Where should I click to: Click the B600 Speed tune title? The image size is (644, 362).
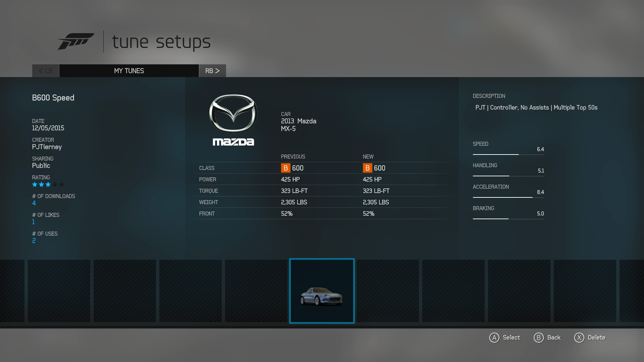click(53, 98)
